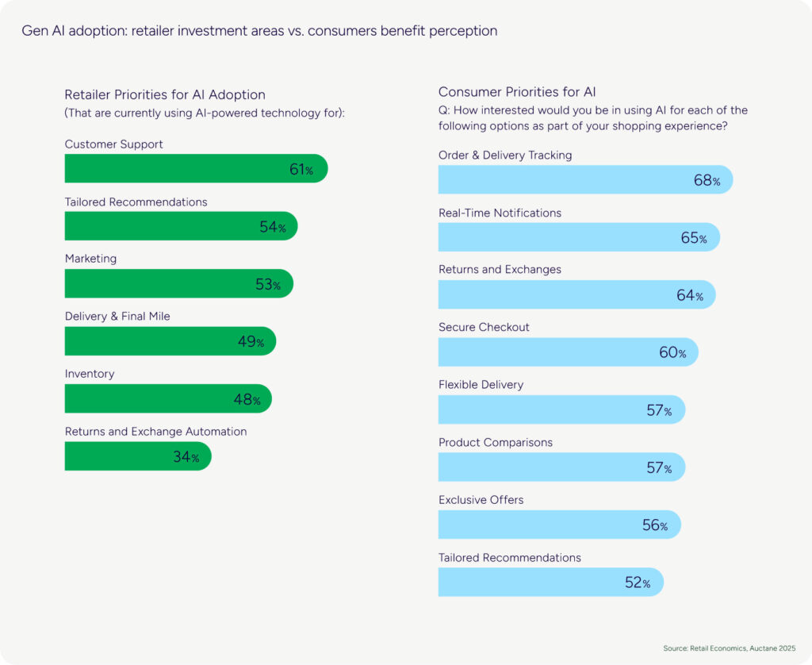
Task: Click the green Customer Support 61% bar
Action: point(196,168)
